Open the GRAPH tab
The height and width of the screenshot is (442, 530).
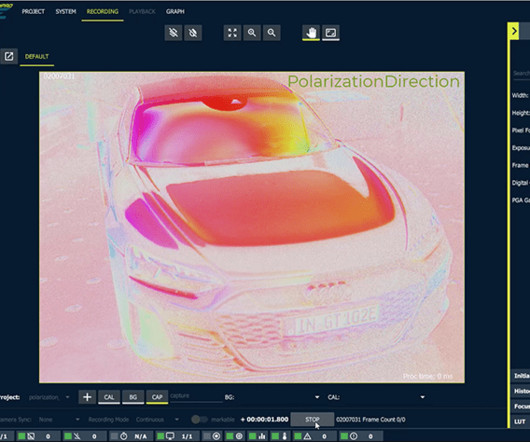[x=175, y=11]
